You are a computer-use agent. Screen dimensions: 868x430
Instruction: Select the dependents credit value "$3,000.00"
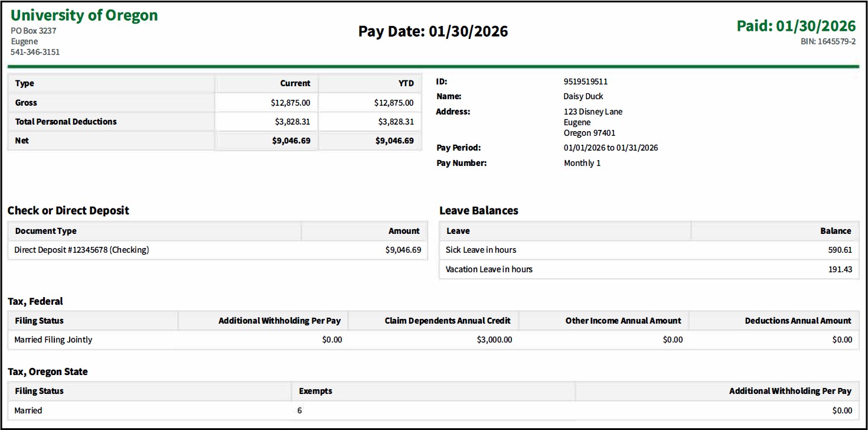pyautogui.click(x=495, y=340)
